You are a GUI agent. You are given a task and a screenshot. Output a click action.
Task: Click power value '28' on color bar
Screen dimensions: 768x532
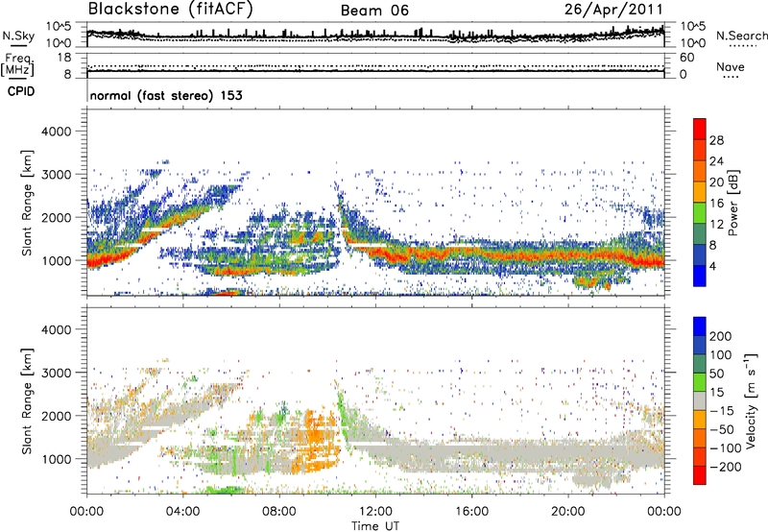716,140
